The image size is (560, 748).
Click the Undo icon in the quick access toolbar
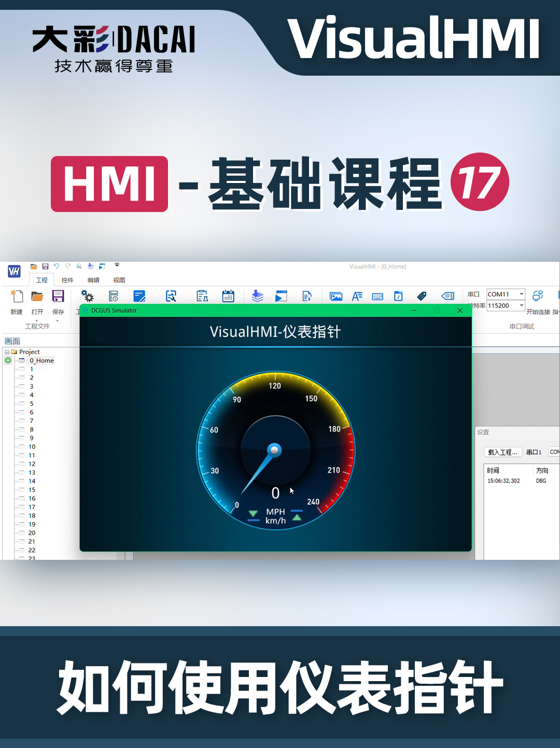(x=57, y=266)
